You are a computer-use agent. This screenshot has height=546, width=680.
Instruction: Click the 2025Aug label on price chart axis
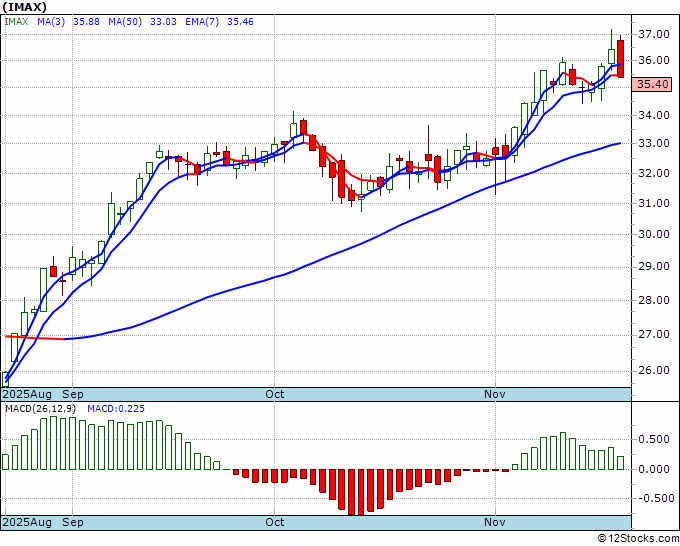pyautogui.click(x=27, y=394)
